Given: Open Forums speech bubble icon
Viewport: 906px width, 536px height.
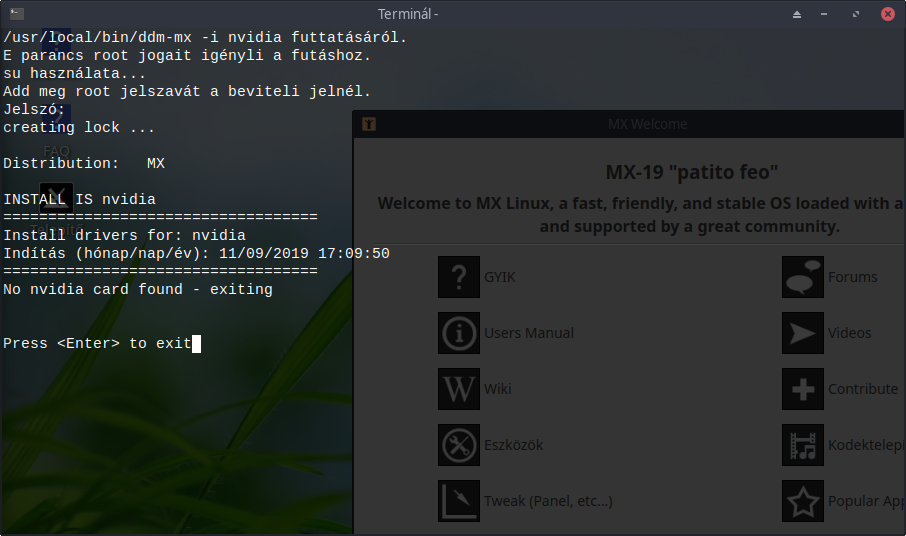Looking at the screenshot, I should point(803,277).
